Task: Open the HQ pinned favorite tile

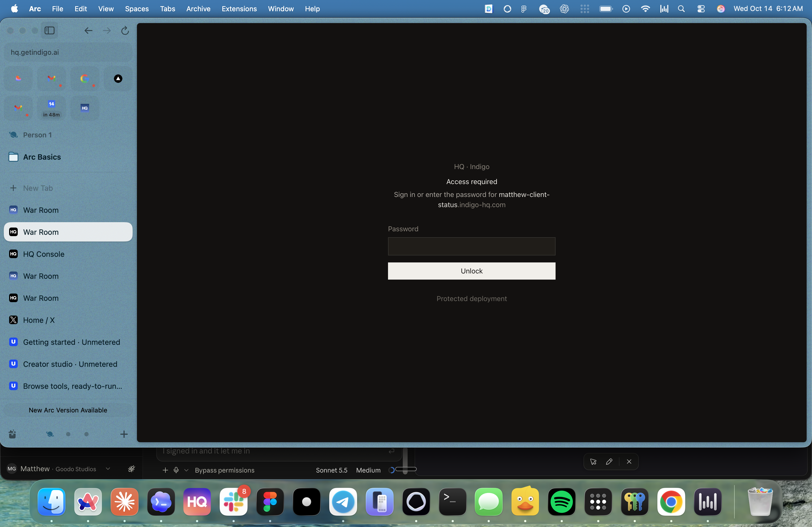Action: tap(85, 108)
